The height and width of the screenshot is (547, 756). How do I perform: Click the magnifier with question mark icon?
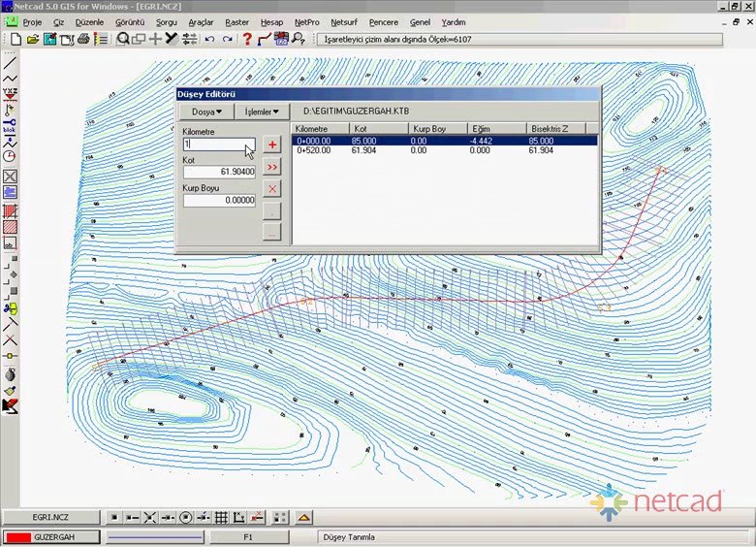(x=299, y=39)
